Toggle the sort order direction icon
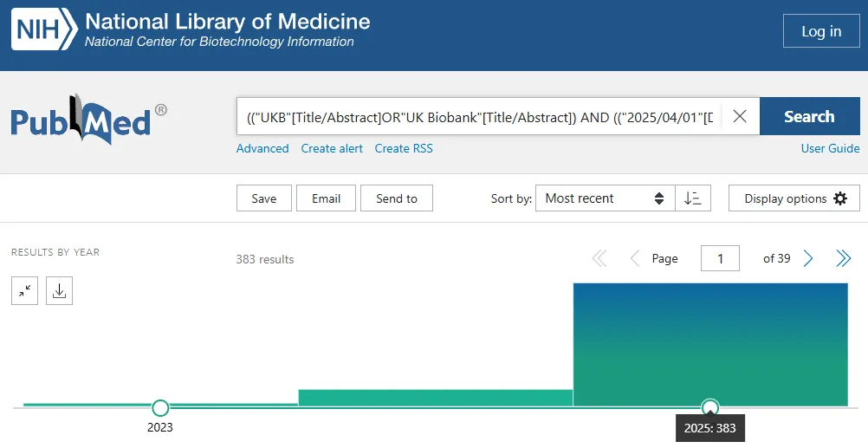This screenshot has height=448, width=868. (693, 198)
